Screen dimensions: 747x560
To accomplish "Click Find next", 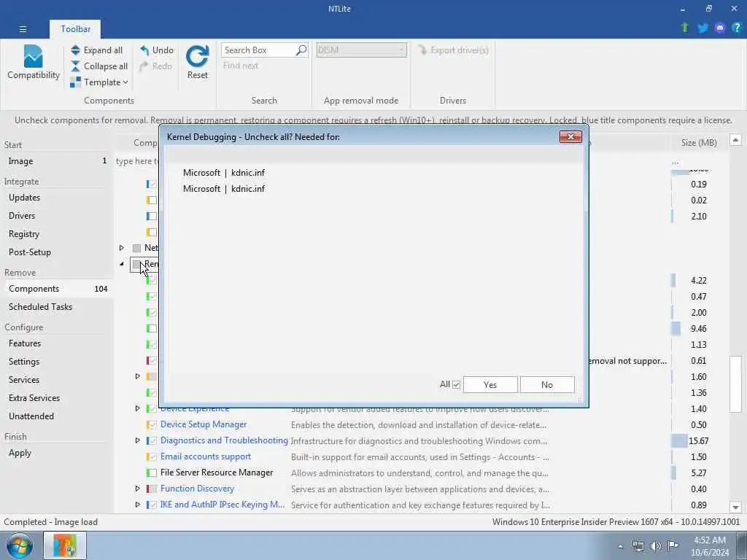I will 241,66.
